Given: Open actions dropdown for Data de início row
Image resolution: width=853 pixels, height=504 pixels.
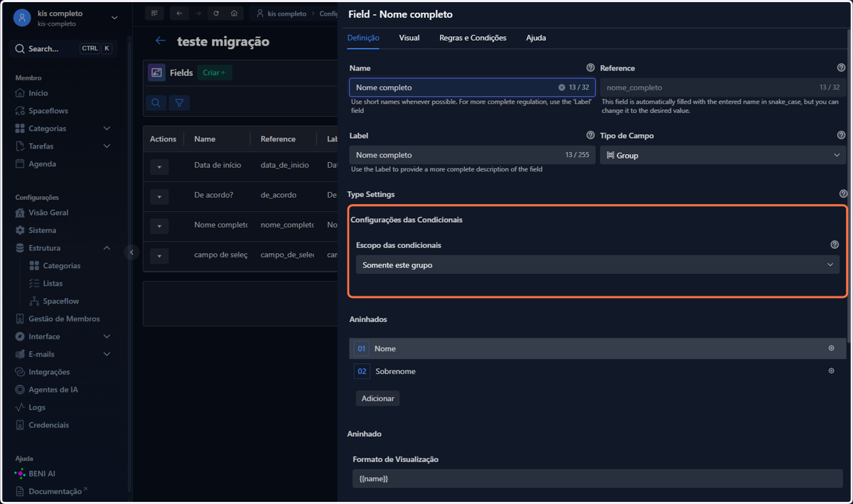Looking at the screenshot, I should (x=159, y=167).
